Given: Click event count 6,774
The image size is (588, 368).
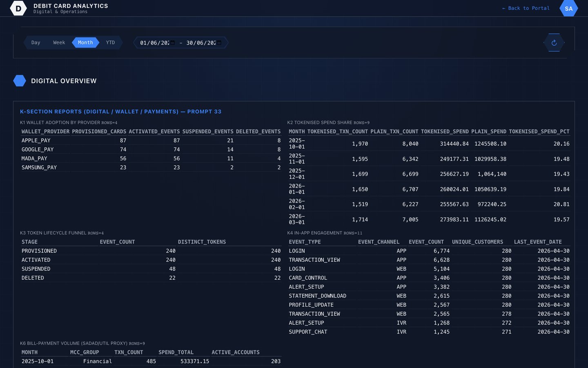Looking at the screenshot, I should (x=441, y=251).
